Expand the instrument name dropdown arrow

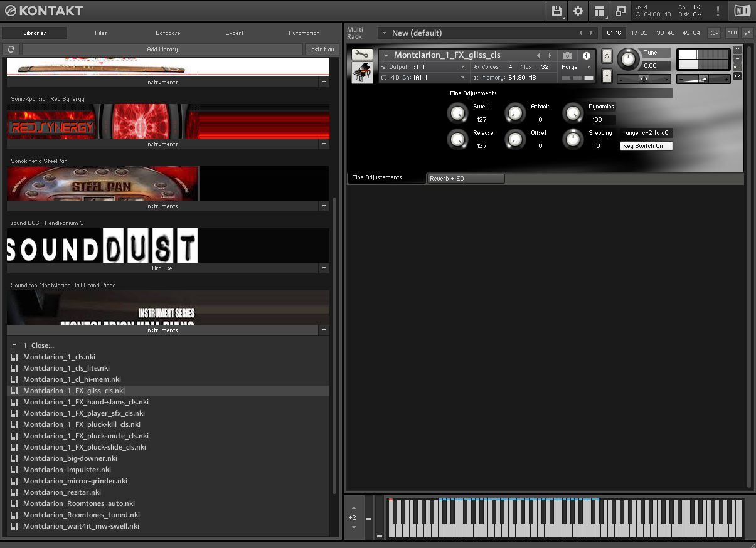click(x=386, y=55)
